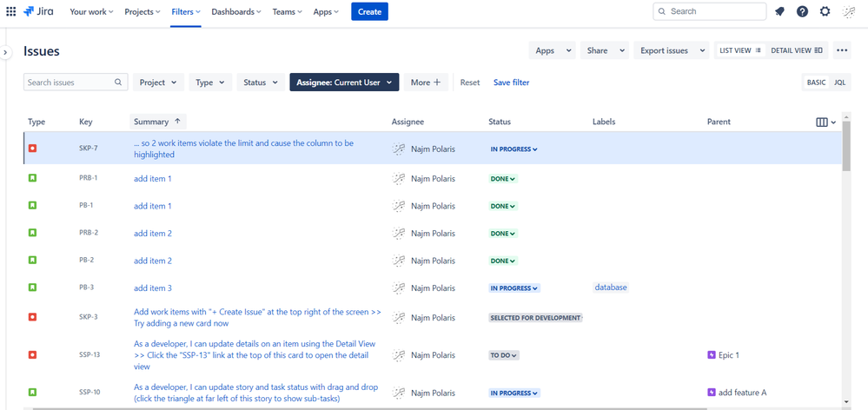Open the app switcher grid icon
This screenshot has width=868, height=410.
11,11
